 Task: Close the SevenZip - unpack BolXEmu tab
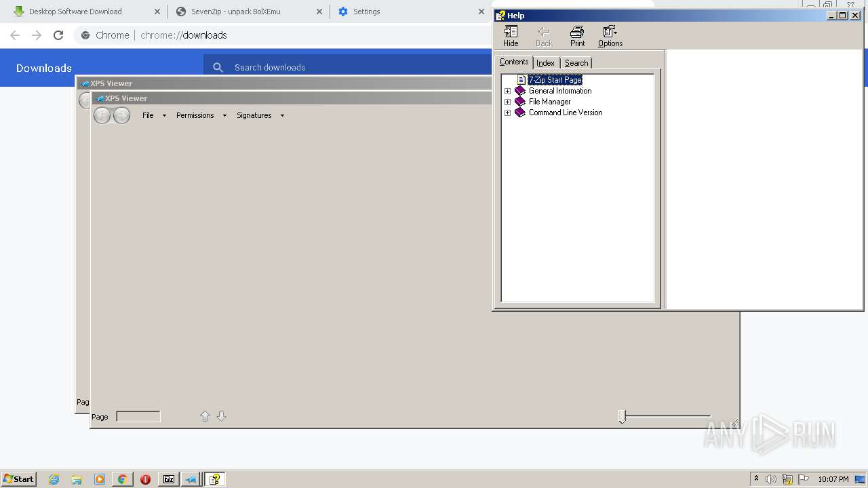click(319, 12)
